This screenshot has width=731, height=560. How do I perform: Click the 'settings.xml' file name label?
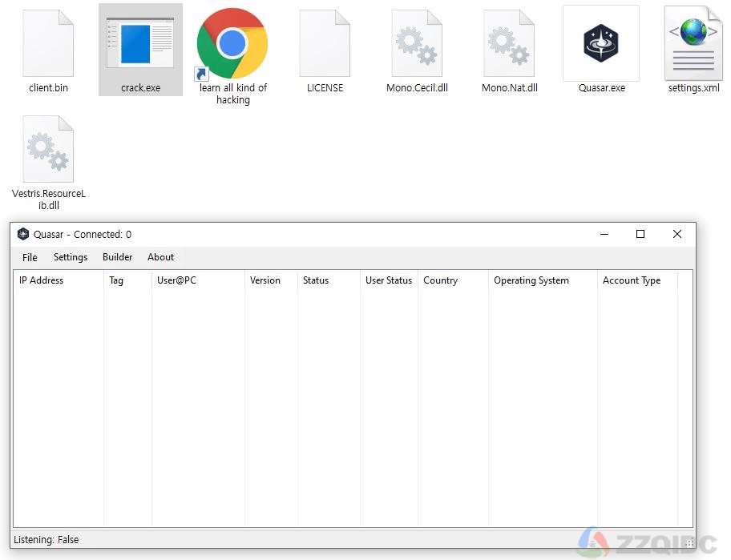[693, 87]
